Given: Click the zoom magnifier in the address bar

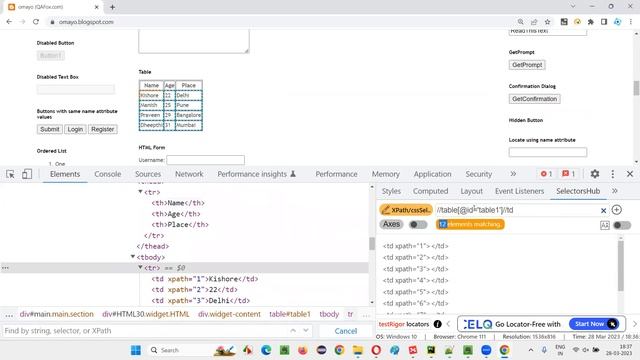Looking at the screenshot, I should (x=521, y=22).
